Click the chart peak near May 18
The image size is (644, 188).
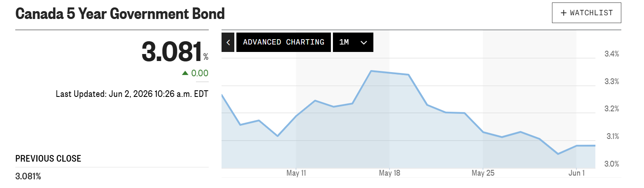point(371,71)
